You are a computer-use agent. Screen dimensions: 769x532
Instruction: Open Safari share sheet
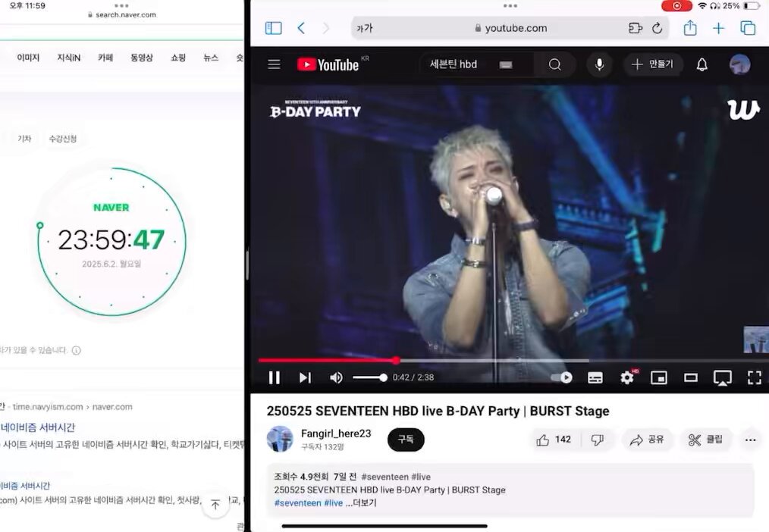tap(690, 27)
